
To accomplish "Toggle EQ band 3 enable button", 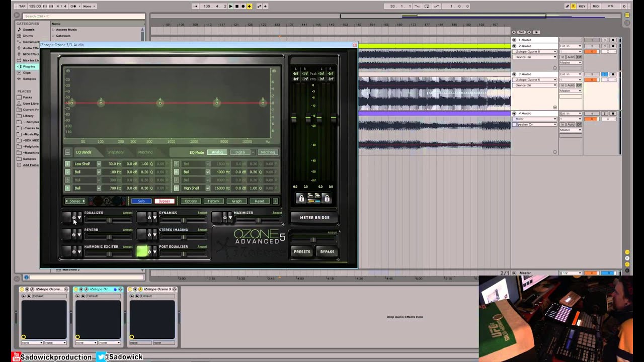I will 67,180.
